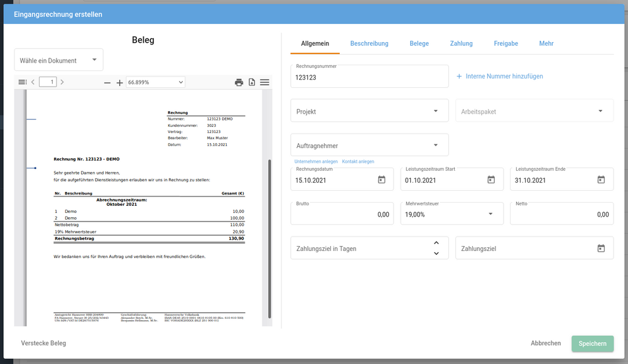Image resolution: width=628 pixels, height=364 pixels.
Task: Go to previous PDF page
Action: click(33, 82)
